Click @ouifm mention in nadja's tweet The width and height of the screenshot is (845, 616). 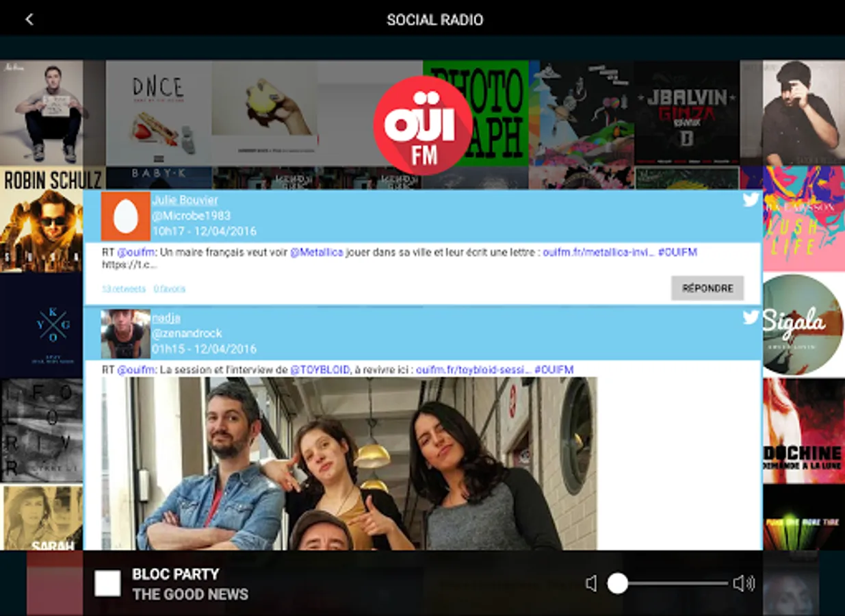coord(135,370)
